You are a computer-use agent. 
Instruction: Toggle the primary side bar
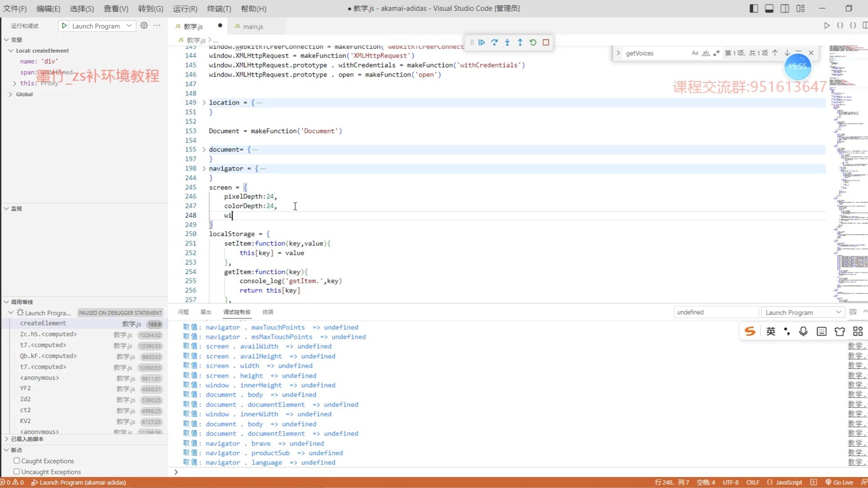tap(754, 8)
